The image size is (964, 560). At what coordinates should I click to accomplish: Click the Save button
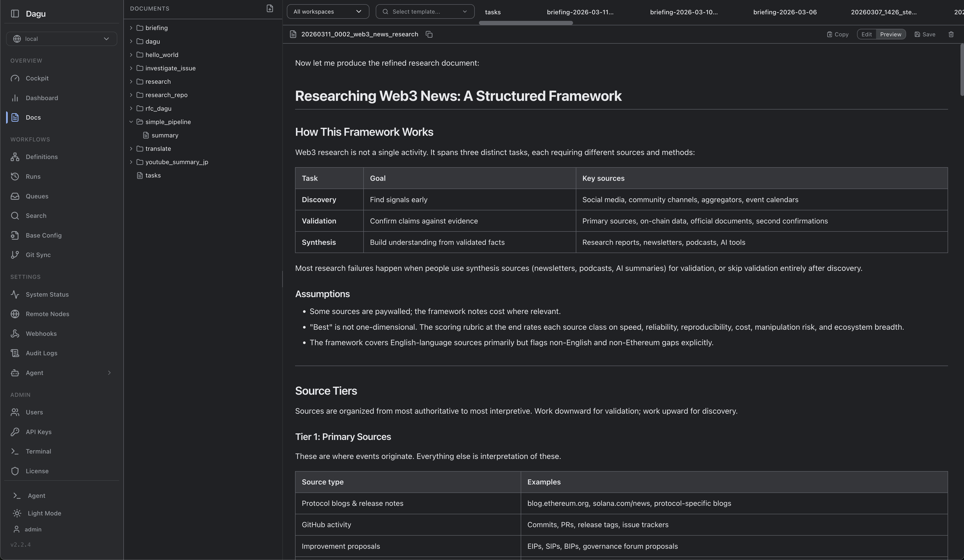[x=925, y=34]
